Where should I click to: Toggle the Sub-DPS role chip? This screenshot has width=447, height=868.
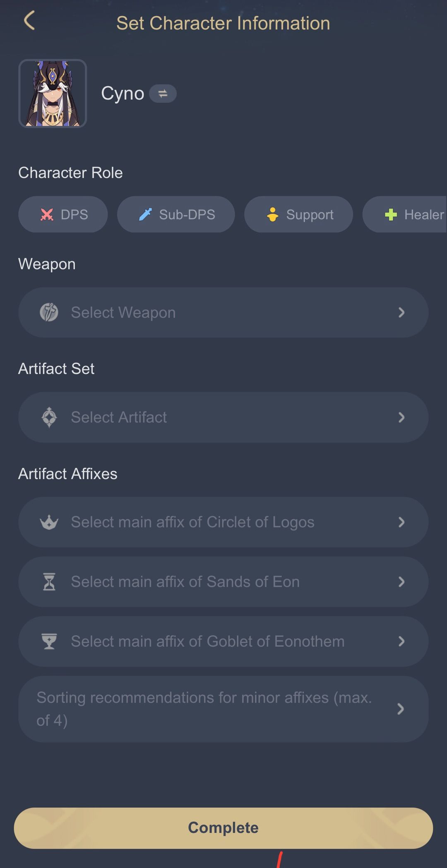coord(176,215)
